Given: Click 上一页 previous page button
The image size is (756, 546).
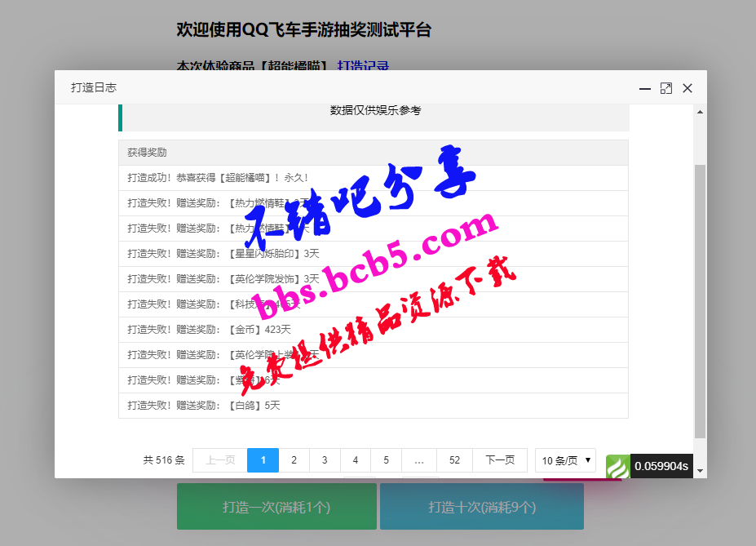Looking at the screenshot, I should (220, 460).
